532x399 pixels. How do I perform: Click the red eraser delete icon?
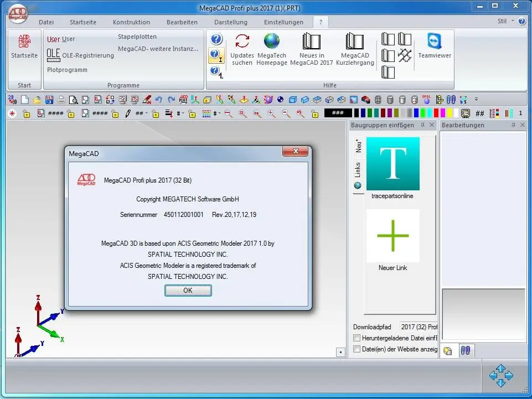coord(147,100)
